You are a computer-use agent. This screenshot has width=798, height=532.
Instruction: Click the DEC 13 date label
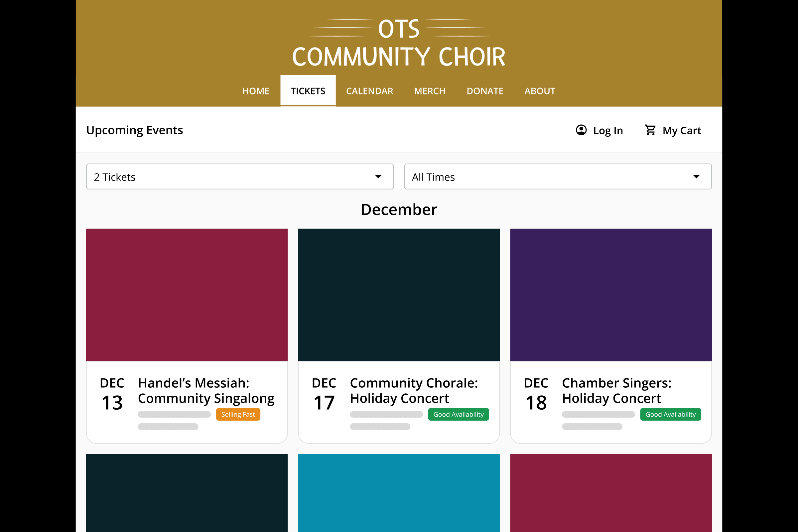(112, 394)
